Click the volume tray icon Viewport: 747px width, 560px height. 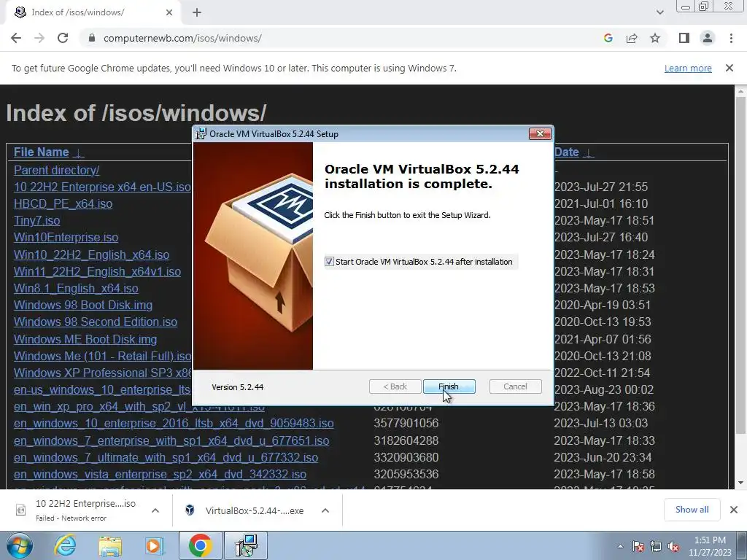pyautogui.click(x=673, y=546)
